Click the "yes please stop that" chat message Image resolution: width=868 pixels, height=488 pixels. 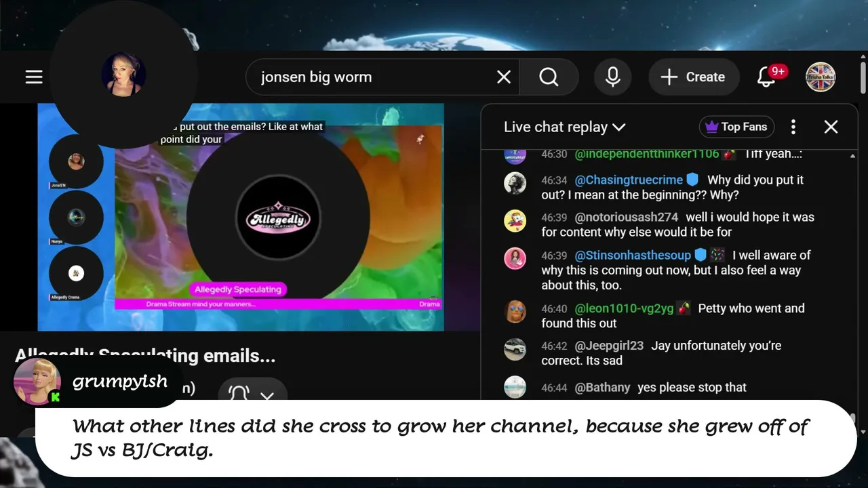tap(692, 388)
